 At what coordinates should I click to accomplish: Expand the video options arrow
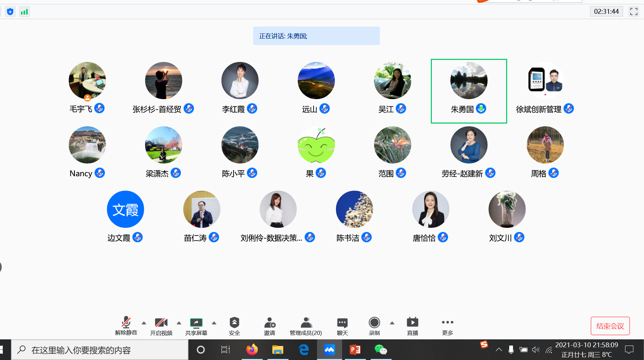click(x=179, y=323)
